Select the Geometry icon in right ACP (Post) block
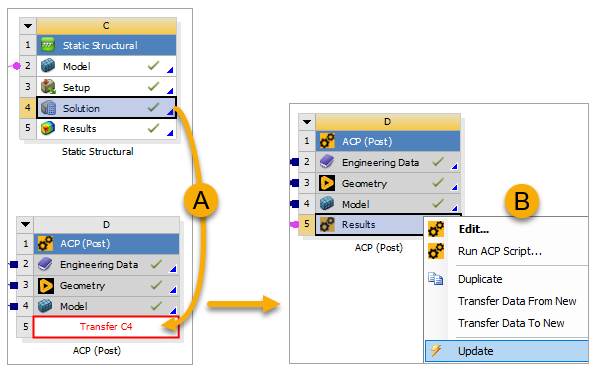 coord(327,183)
